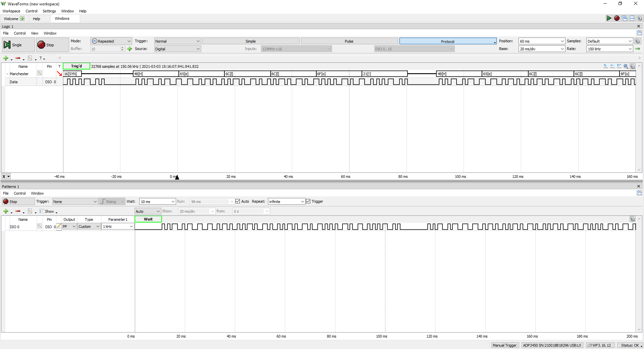Click the Trig'd status indicator
This screenshot has height=349, width=644.
[x=76, y=66]
